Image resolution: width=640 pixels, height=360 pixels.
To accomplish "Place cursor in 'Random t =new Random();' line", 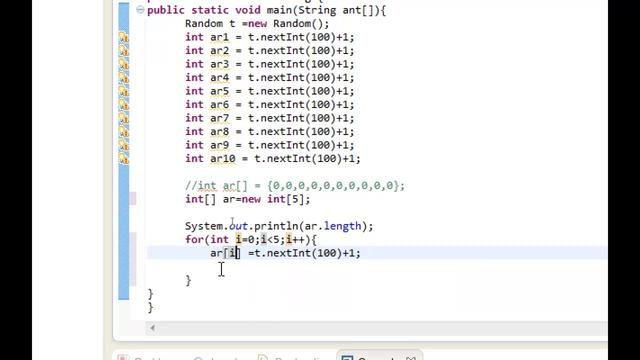I will tap(257, 24).
